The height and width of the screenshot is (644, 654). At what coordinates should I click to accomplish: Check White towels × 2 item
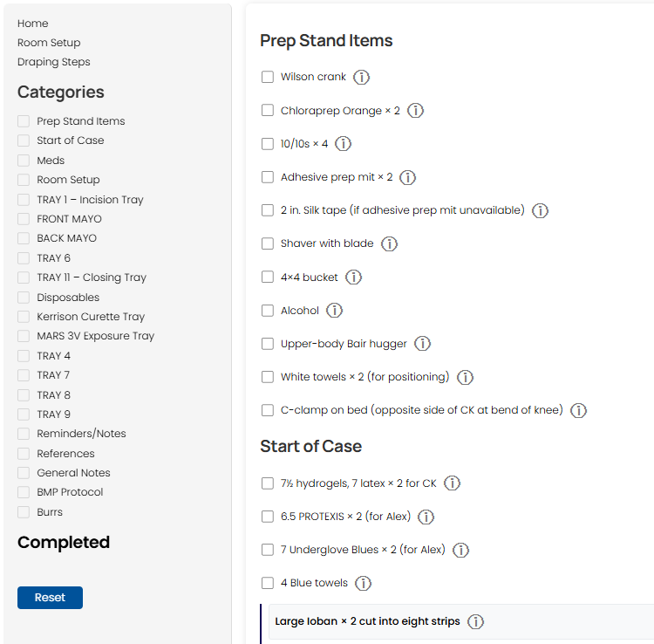pyautogui.click(x=268, y=377)
